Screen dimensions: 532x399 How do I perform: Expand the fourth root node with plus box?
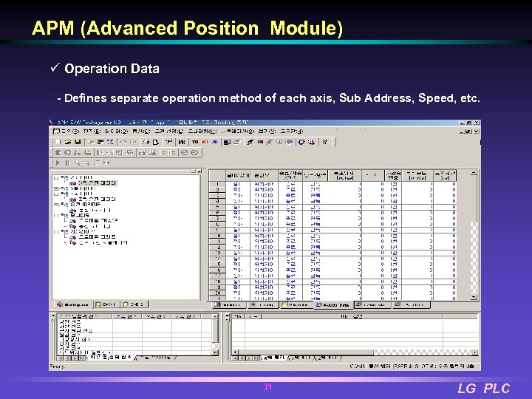56,205
